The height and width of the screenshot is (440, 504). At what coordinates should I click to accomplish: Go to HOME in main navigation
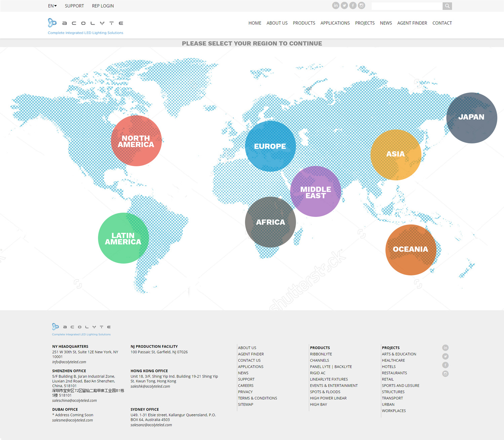pyautogui.click(x=255, y=23)
